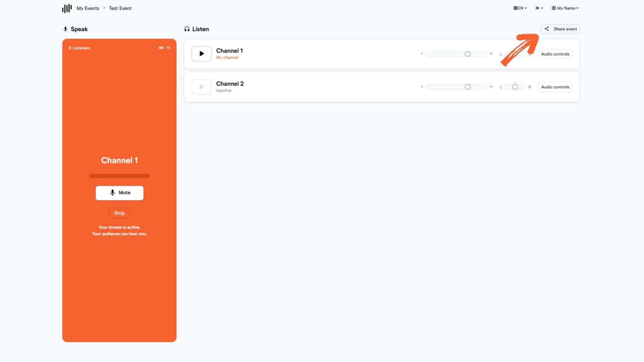This screenshot has height=362, width=644.
Task: Mute the microphone on Channel 1
Action: (119, 193)
